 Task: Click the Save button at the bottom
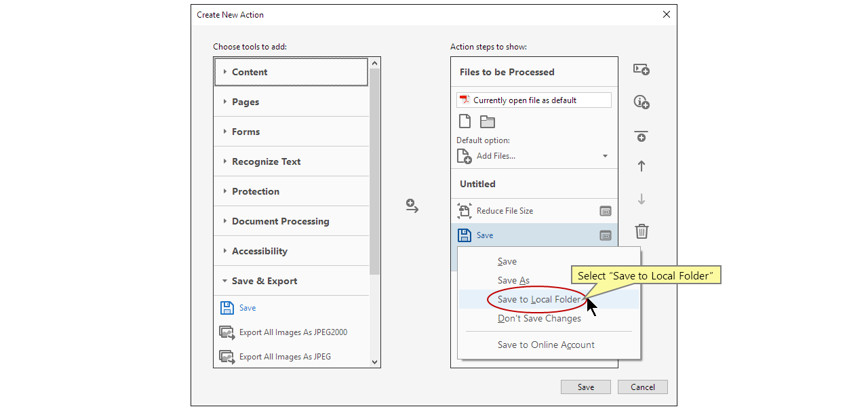point(585,387)
